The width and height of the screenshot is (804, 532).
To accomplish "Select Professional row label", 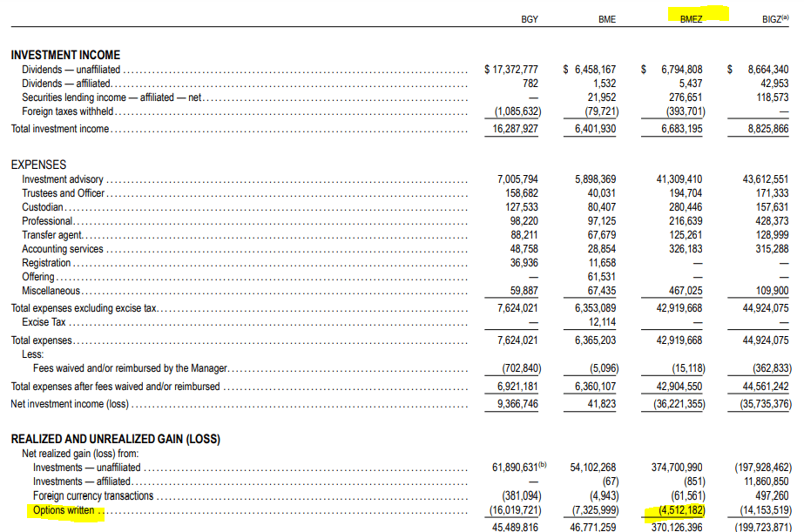I will 47,220.
